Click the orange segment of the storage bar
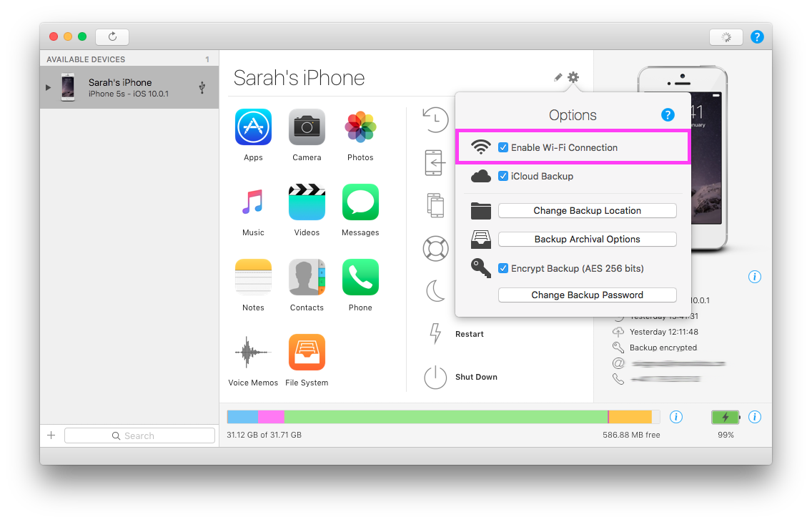The width and height of the screenshot is (812, 522). tap(630, 417)
